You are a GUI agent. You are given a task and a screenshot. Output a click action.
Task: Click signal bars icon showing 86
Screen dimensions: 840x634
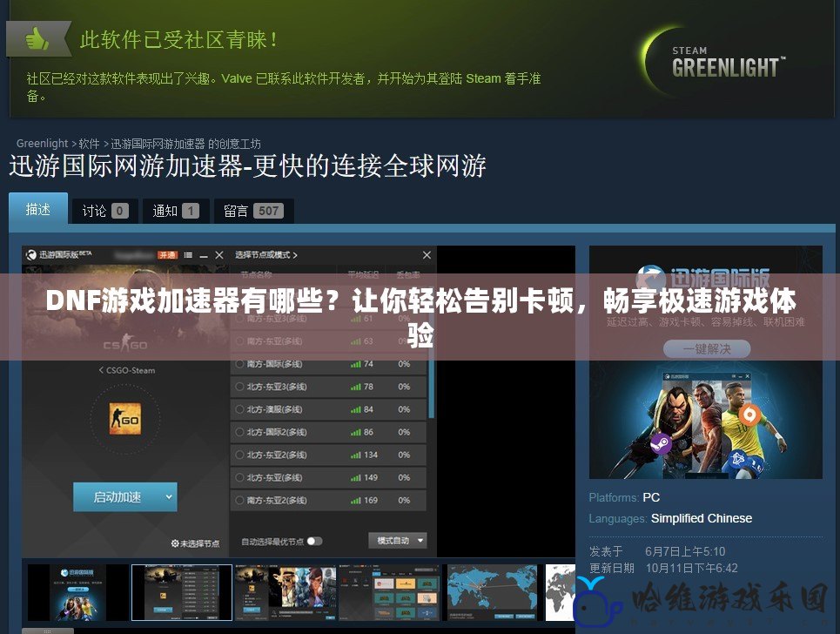[x=356, y=432]
